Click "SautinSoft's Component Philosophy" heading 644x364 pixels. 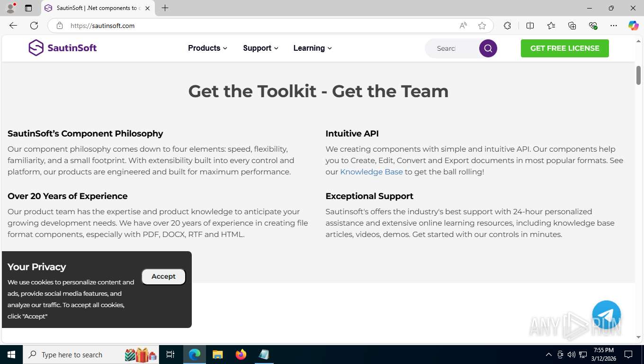[x=85, y=134]
